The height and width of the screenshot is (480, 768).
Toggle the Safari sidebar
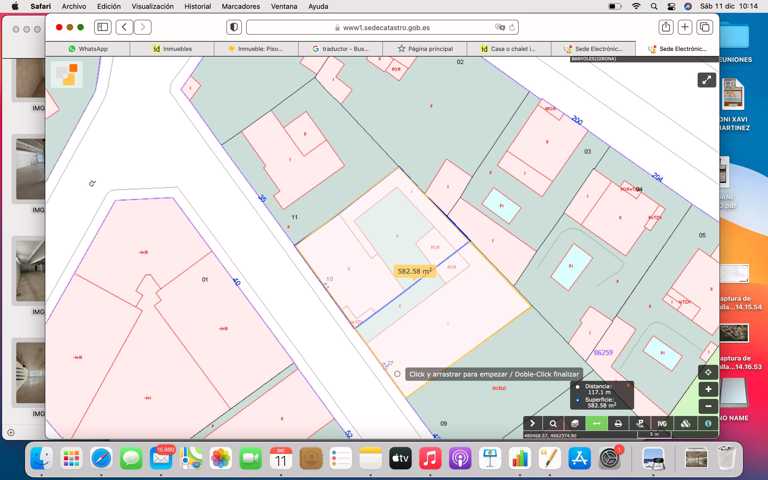[102, 27]
